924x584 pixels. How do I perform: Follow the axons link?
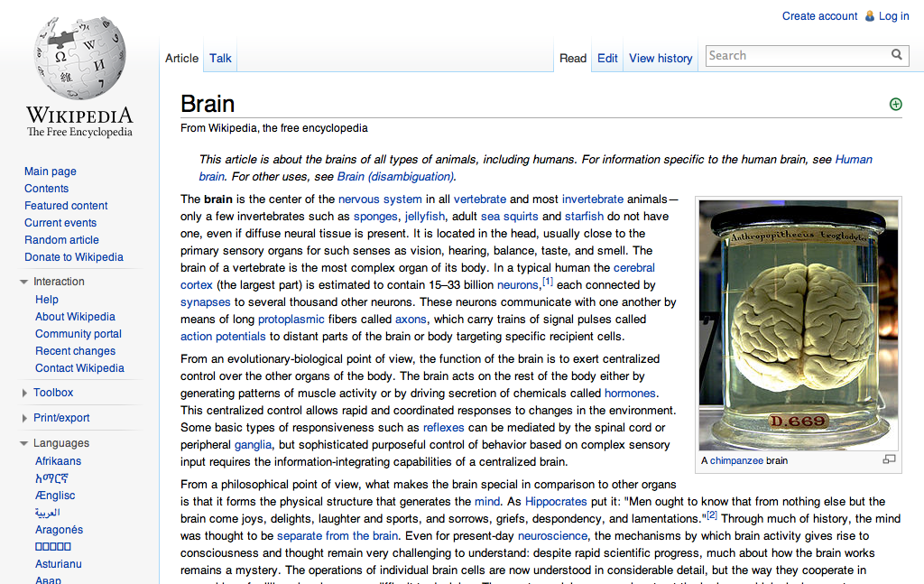411,320
